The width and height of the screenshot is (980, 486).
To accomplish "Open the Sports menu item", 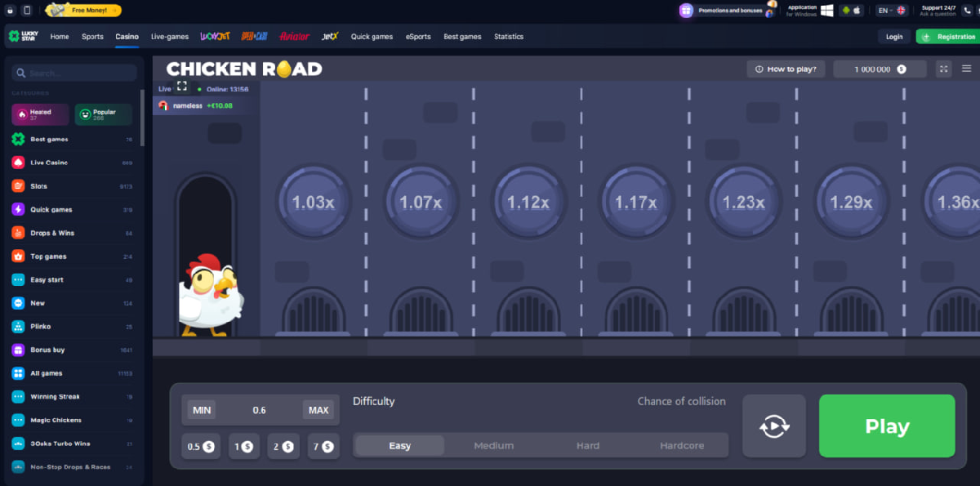I will [x=92, y=37].
